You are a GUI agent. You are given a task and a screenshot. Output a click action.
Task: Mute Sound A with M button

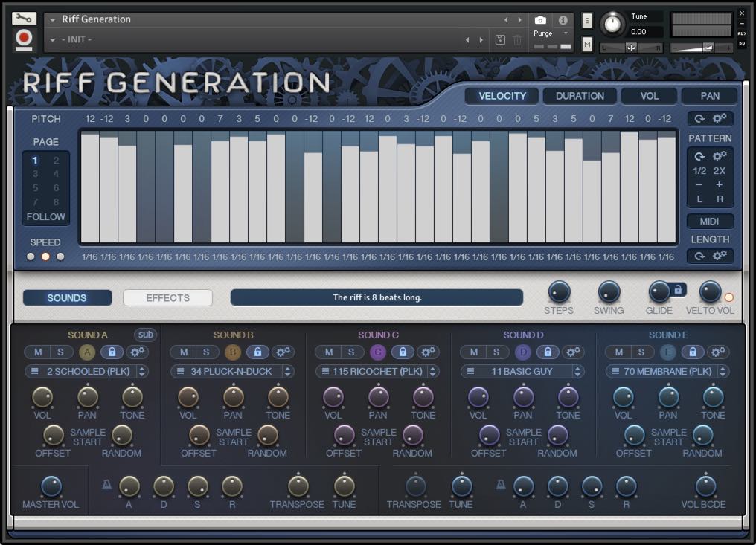(x=38, y=352)
